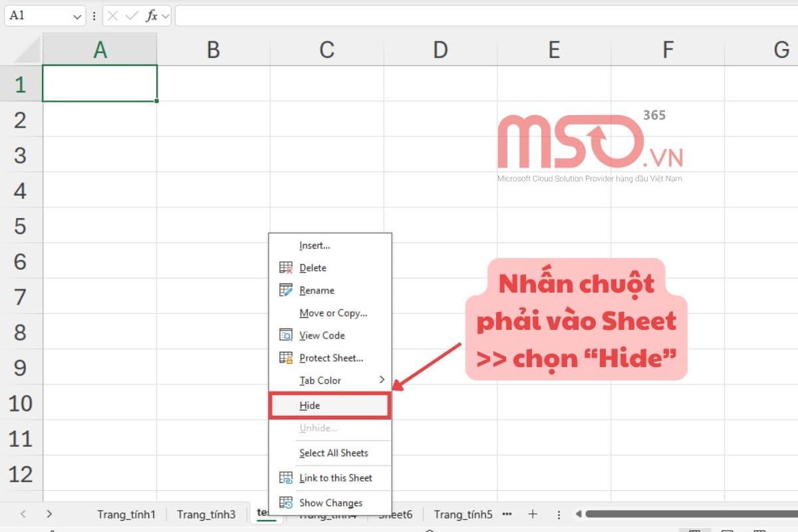
Task: Select row 8 header
Action: pyautogui.click(x=21, y=332)
